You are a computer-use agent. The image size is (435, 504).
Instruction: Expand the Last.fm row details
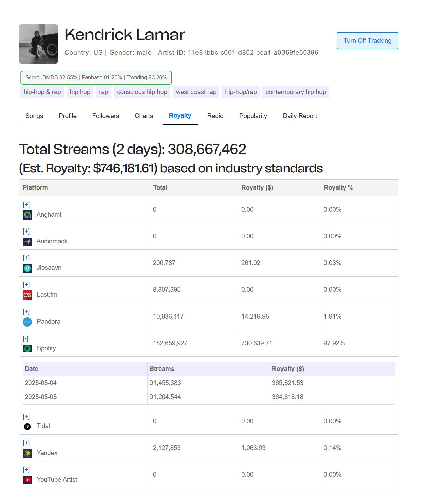tap(26, 285)
